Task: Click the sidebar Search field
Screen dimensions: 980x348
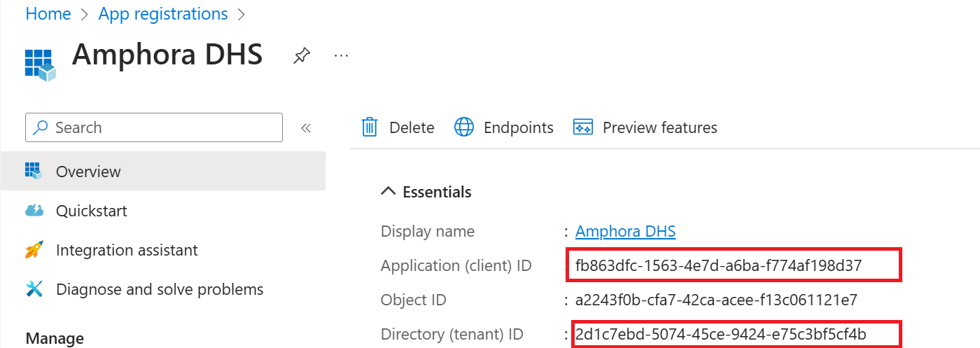Action: pyautogui.click(x=154, y=127)
